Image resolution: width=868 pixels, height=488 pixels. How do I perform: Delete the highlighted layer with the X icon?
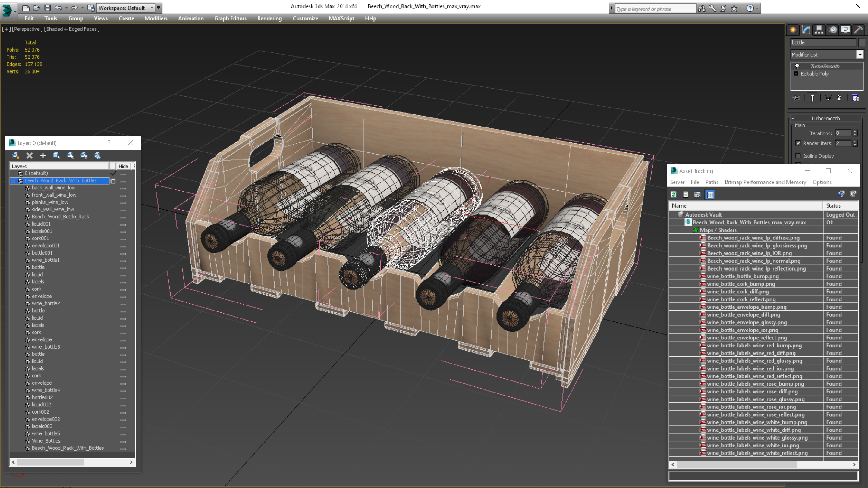pos(29,156)
